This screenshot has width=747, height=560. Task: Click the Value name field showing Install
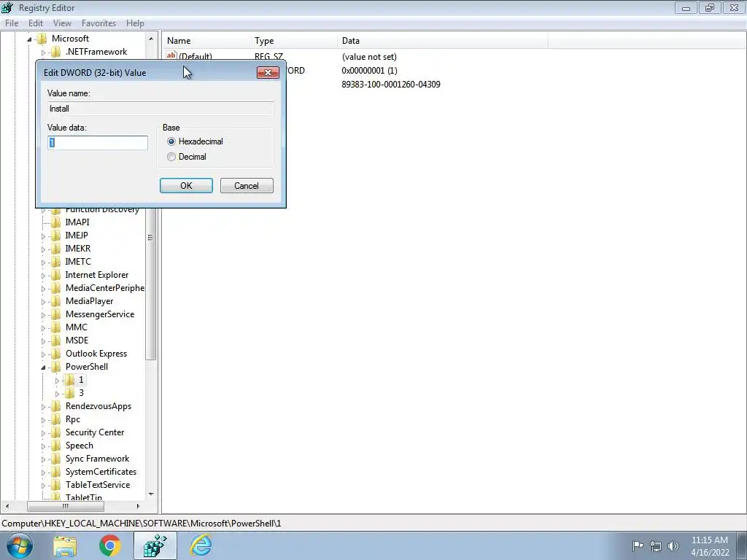(160, 109)
